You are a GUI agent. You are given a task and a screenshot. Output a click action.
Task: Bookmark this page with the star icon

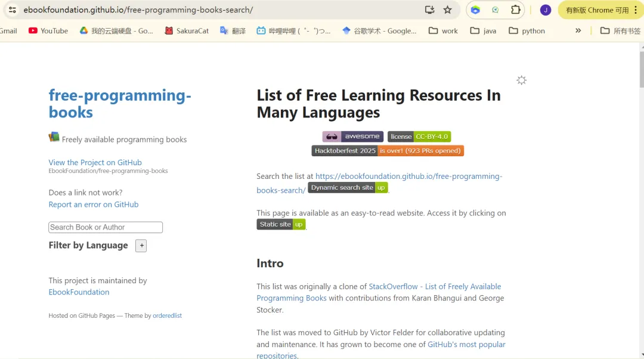pos(447,10)
